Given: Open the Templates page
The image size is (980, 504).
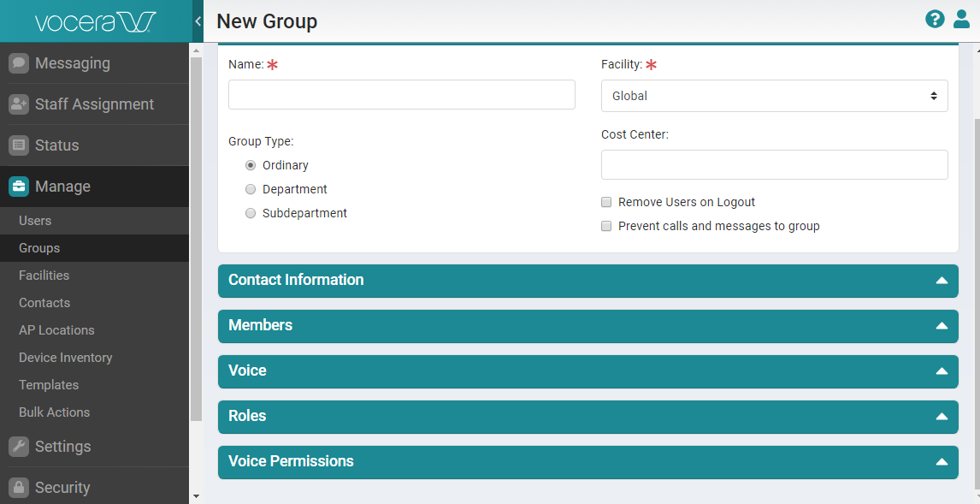Looking at the screenshot, I should click(49, 384).
